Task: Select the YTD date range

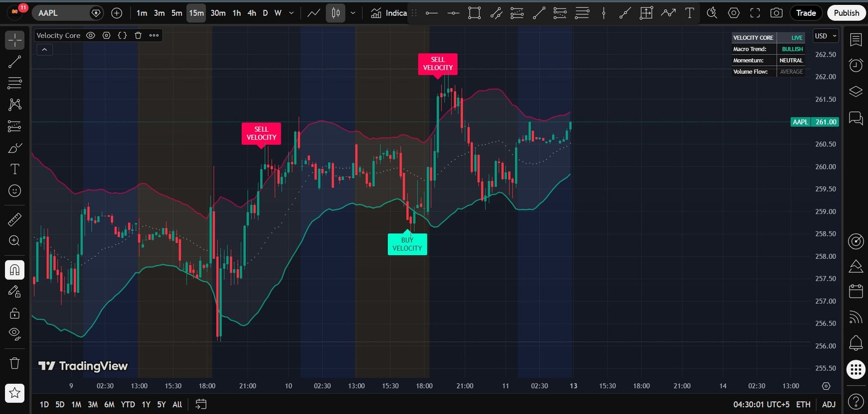Action: [x=127, y=404]
